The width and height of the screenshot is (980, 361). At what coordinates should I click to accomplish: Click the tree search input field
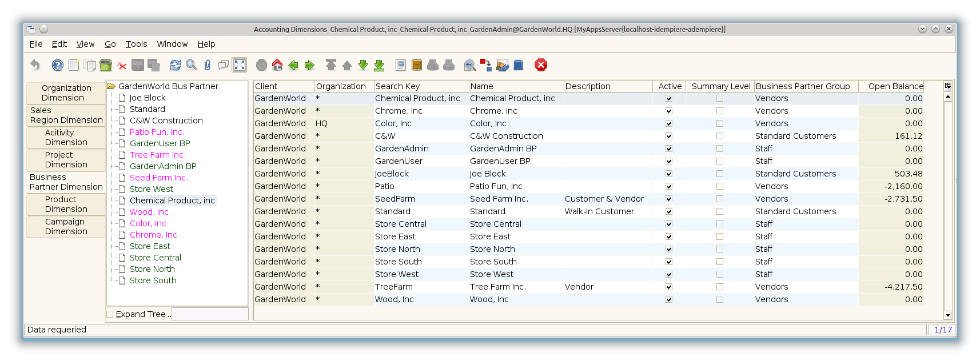(210, 314)
